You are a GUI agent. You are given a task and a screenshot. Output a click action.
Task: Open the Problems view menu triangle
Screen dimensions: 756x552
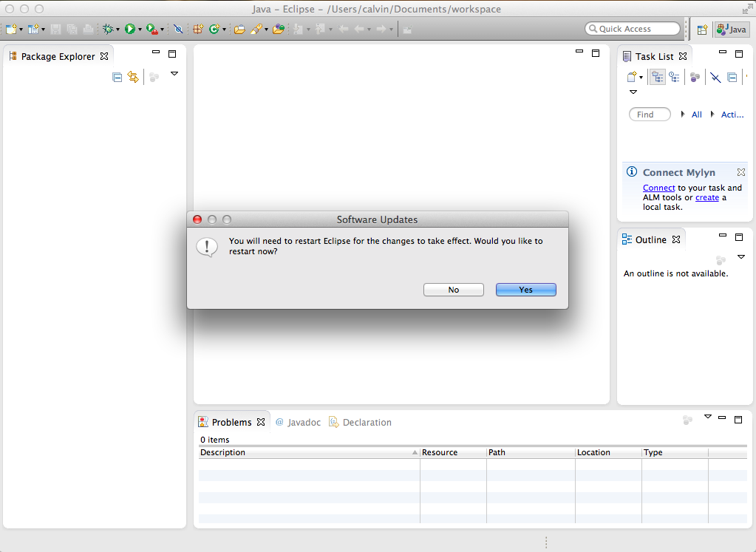[708, 417]
